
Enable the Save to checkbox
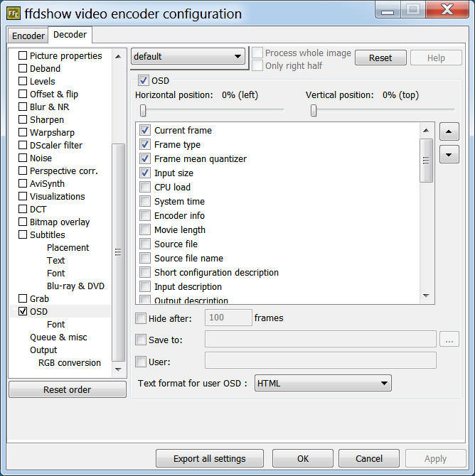coord(141,340)
